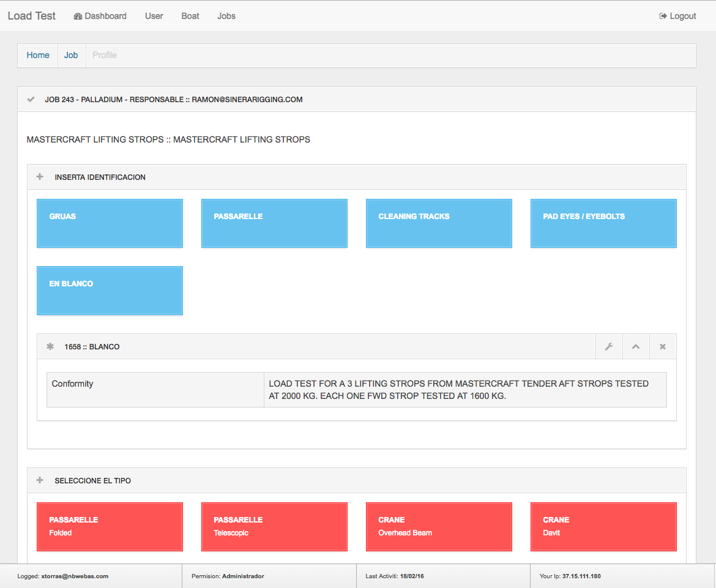Image resolution: width=716 pixels, height=588 pixels.
Task: Click the checkmark icon beside JOB 243
Action: pyautogui.click(x=31, y=99)
